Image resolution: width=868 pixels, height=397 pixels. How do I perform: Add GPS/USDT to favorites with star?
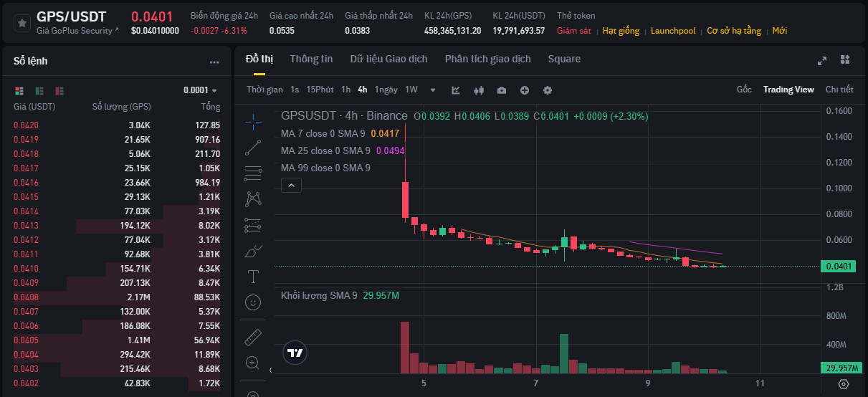point(22,23)
